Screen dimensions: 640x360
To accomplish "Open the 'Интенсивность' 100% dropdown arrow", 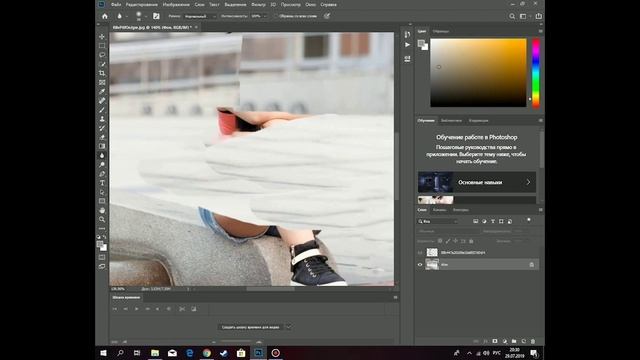I will (265, 16).
